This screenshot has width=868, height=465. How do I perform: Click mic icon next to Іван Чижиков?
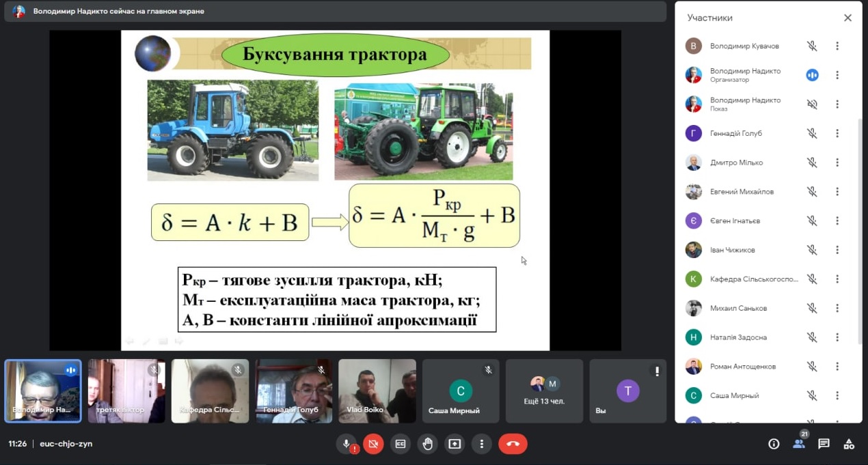coord(812,250)
